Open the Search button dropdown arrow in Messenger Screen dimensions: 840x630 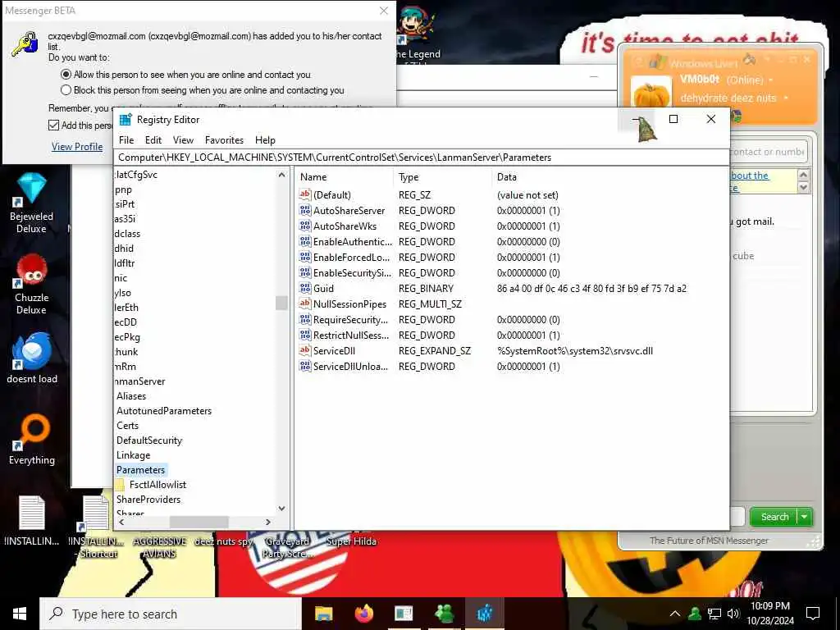pyautogui.click(x=805, y=517)
